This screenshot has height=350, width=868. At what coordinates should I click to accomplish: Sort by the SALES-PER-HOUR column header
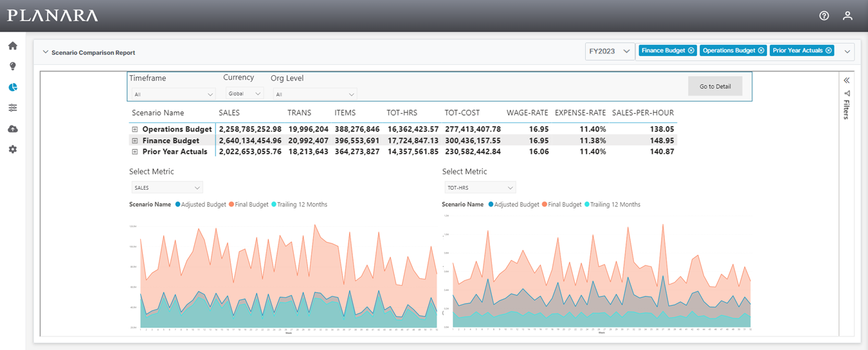point(643,113)
